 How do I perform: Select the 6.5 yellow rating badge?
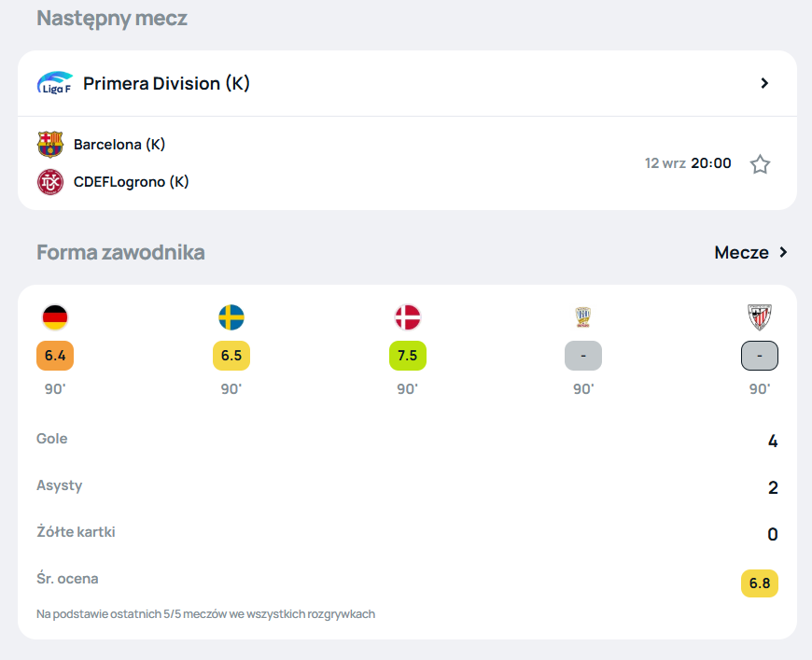(231, 356)
